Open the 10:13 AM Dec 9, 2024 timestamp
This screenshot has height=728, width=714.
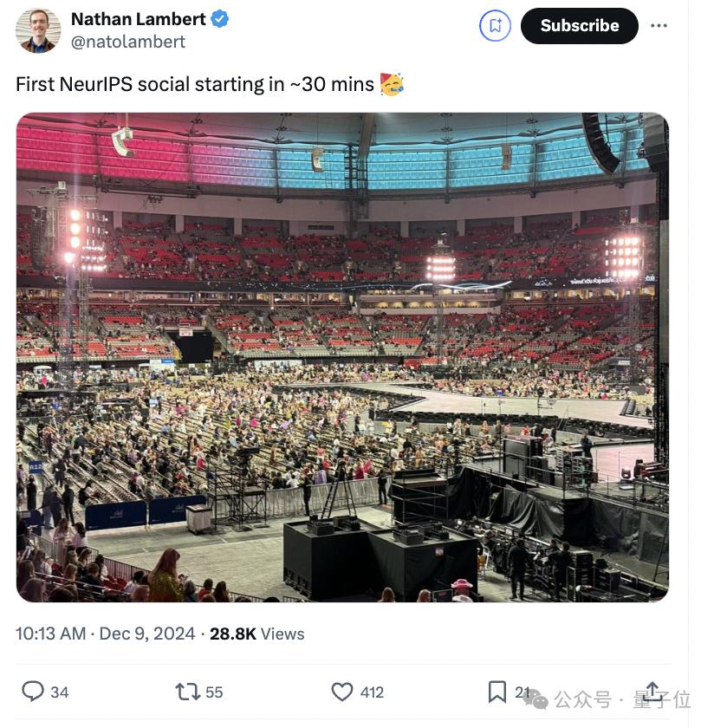point(105,634)
